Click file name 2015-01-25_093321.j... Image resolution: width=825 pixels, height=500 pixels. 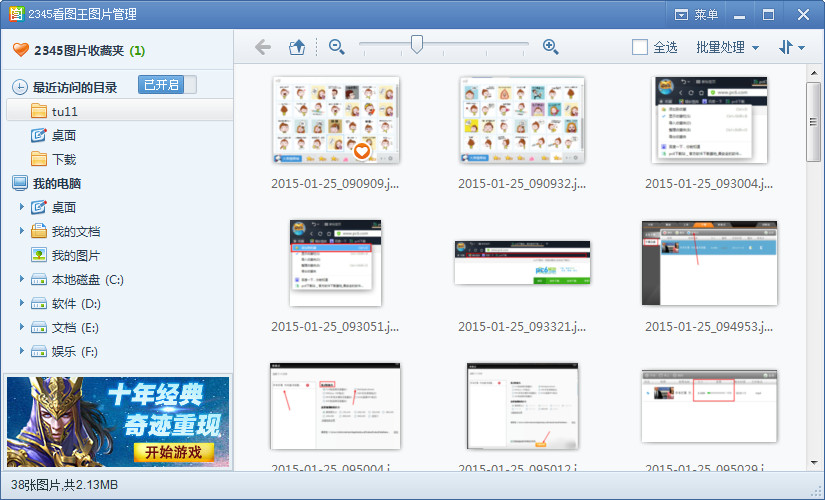(x=522, y=327)
